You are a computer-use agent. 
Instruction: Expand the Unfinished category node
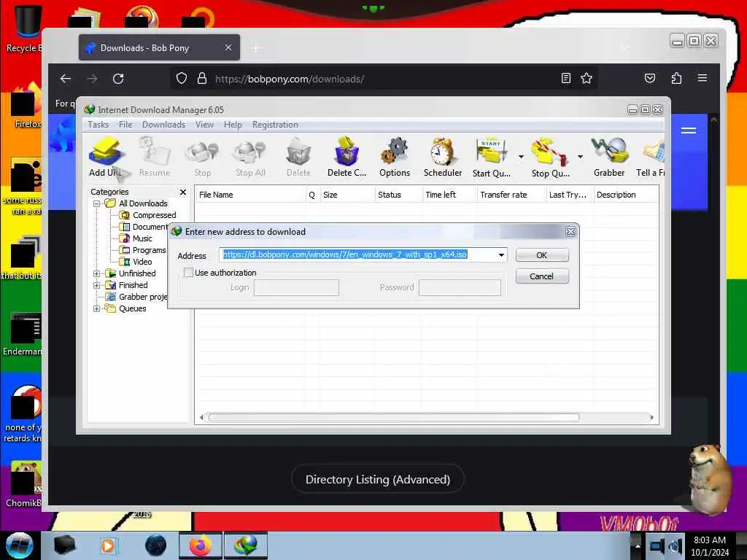tap(96, 273)
